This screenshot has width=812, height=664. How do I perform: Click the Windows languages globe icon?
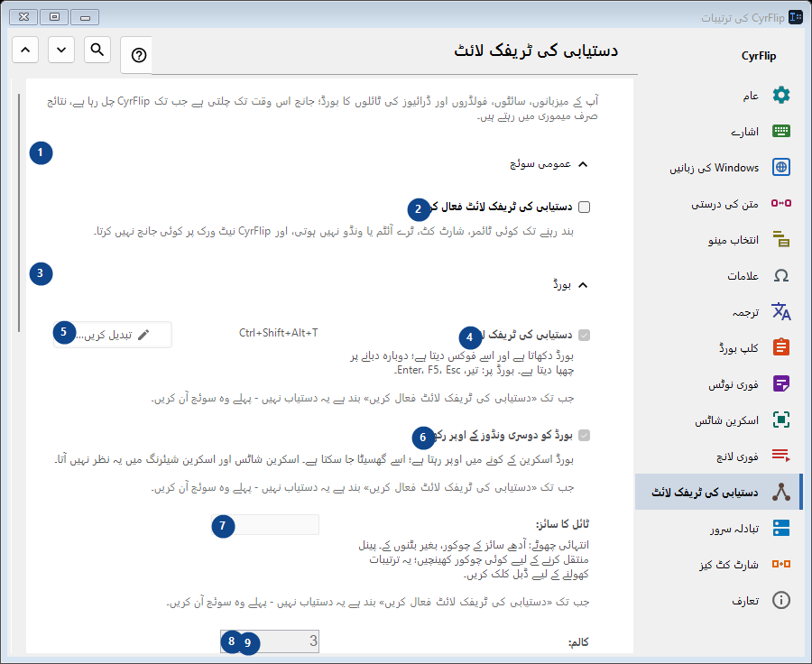(781, 167)
